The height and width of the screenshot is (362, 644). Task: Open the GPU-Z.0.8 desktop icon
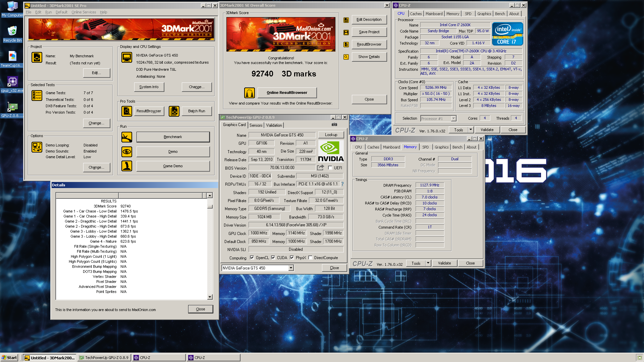tap(12, 110)
